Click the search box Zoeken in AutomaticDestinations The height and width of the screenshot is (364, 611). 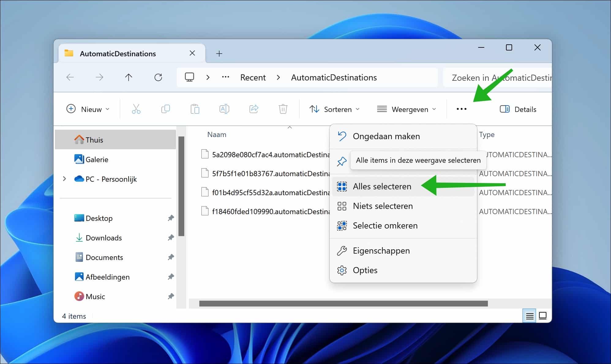(x=497, y=78)
